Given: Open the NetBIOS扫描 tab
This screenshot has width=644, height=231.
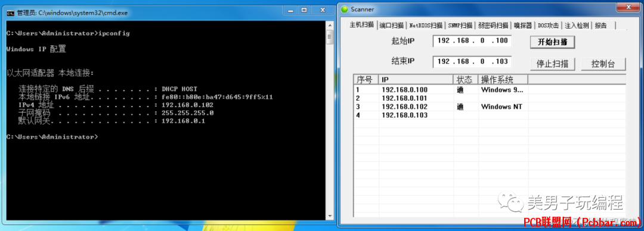Looking at the screenshot, I should 426,26.
